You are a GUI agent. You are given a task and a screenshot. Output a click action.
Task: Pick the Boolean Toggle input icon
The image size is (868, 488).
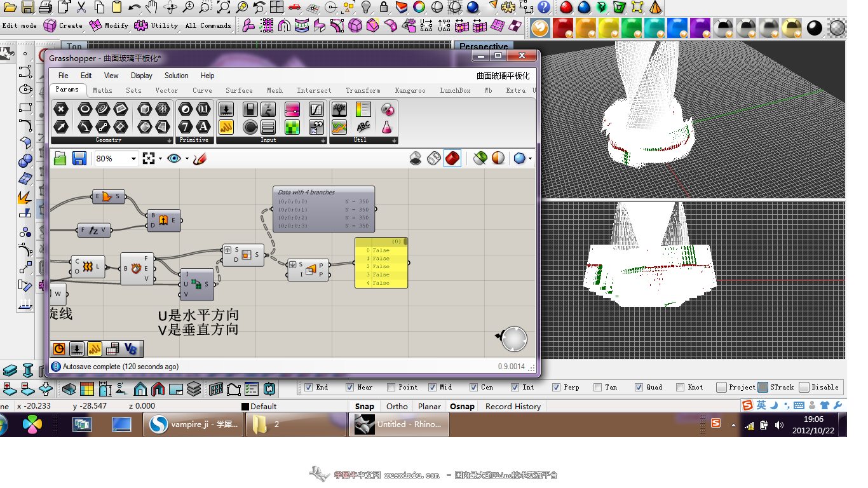coord(250,109)
